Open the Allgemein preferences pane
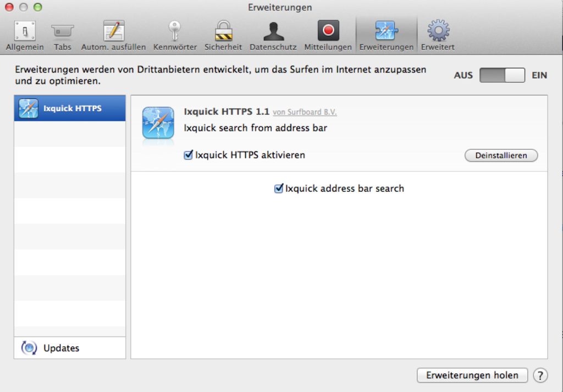Image resolution: width=563 pixels, height=392 pixels. coord(25,36)
